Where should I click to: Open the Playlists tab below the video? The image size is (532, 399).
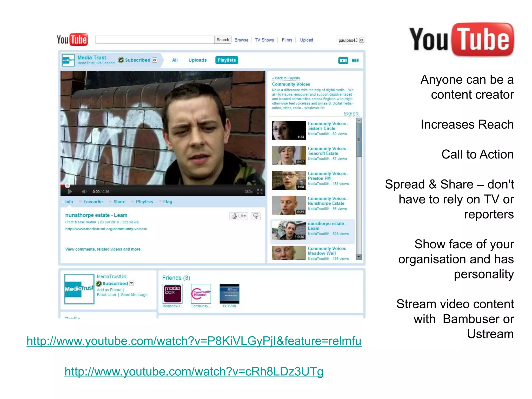click(144, 202)
